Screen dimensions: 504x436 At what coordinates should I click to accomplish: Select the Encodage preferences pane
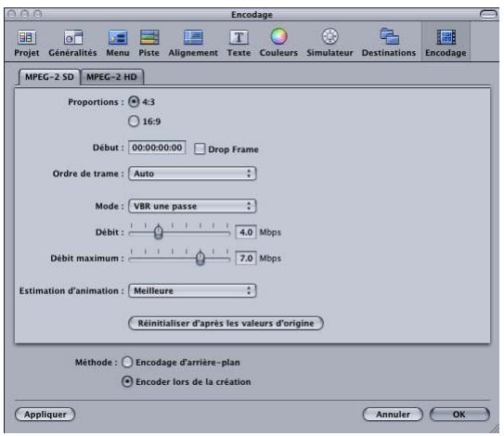pyautogui.click(x=446, y=43)
